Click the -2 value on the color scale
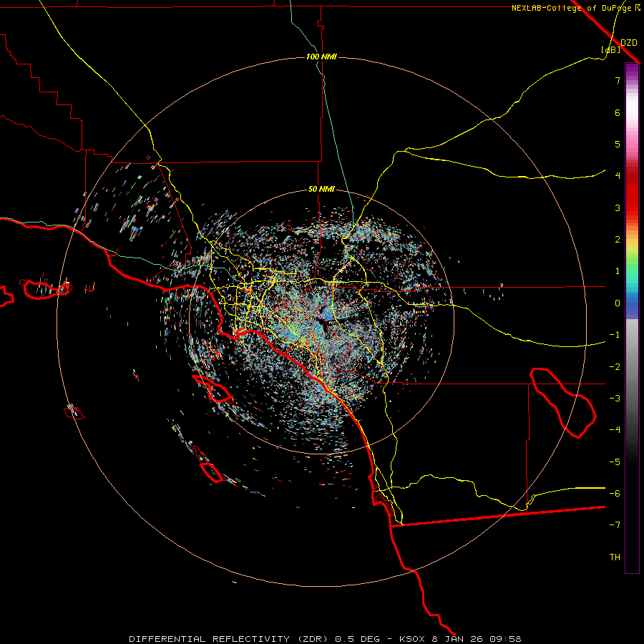644x644 pixels. (x=615, y=367)
